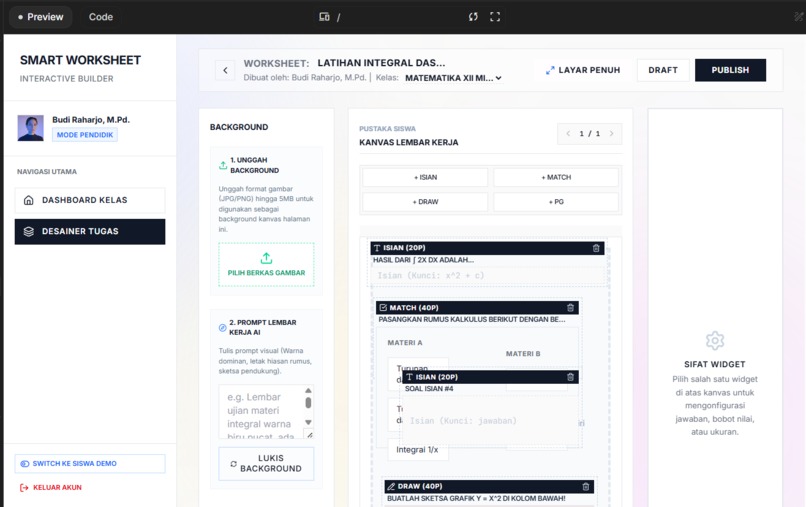806x507 pixels.
Task: Click upload icon above PILIH BERKAS GAMBAR
Action: coord(266,258)
